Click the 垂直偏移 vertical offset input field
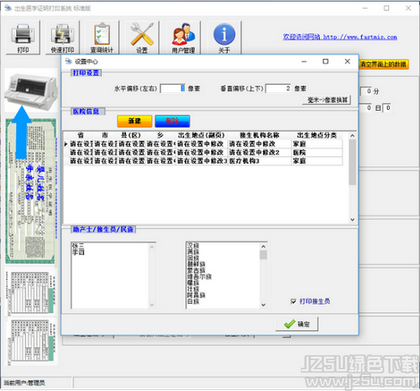Screen dimensions: 420x391 tap(278, 89)
